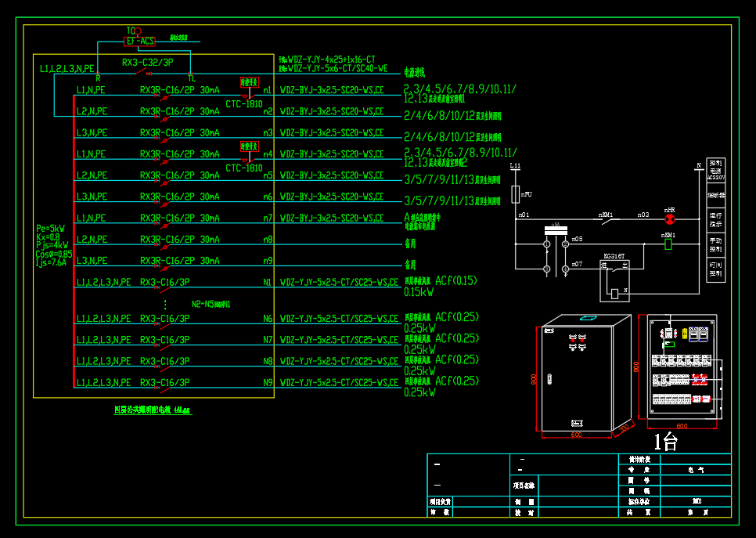756x538 pixels.
Task: Select the n03 wire label
Action: (x=643, y=215)
